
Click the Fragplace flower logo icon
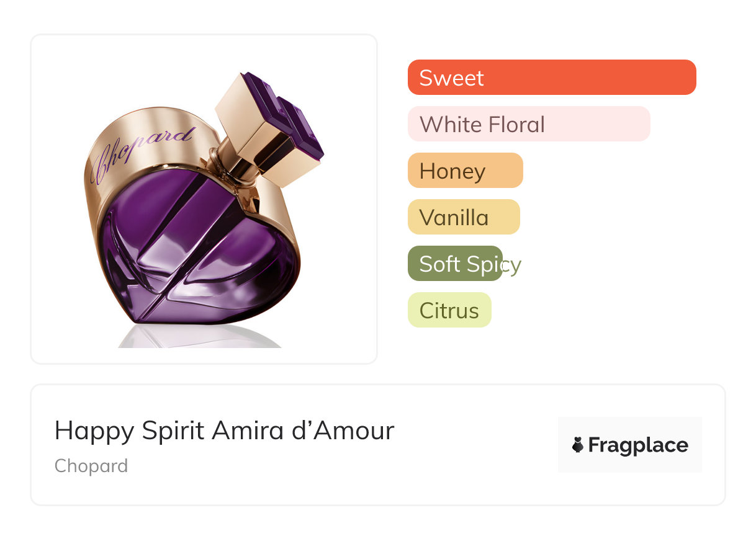click(x=578, y=445)
